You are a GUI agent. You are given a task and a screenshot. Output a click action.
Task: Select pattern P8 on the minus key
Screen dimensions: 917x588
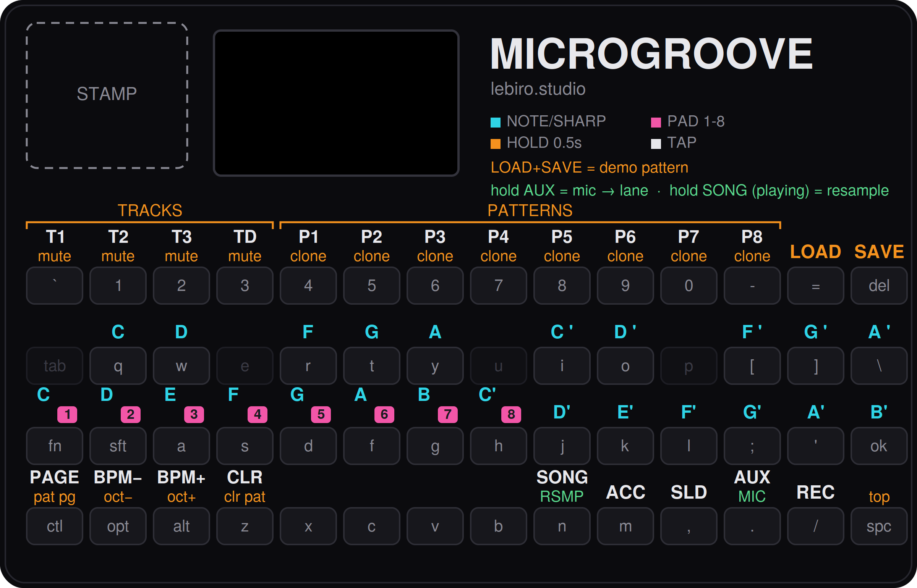click(752, 286)
